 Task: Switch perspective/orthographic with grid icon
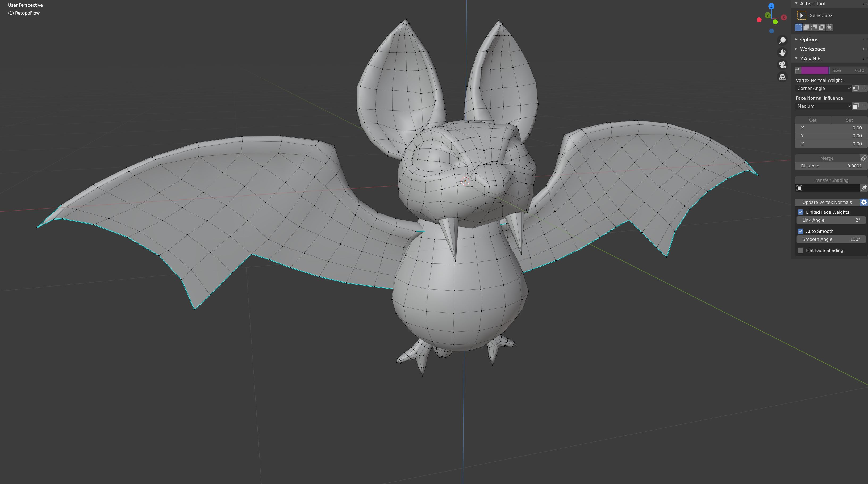point(782,77)
